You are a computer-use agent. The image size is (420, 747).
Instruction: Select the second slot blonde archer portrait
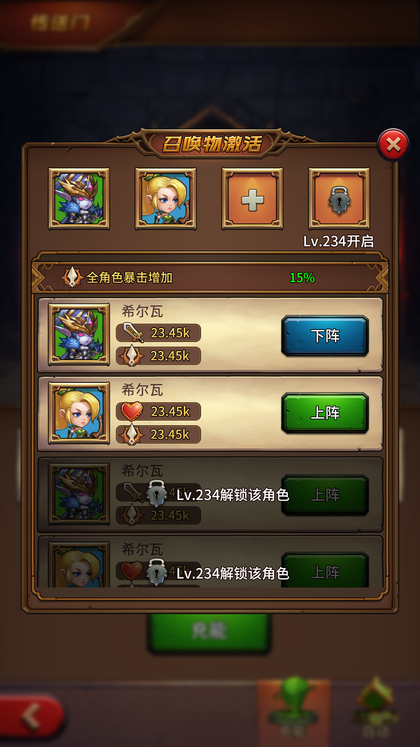point(166,198)
